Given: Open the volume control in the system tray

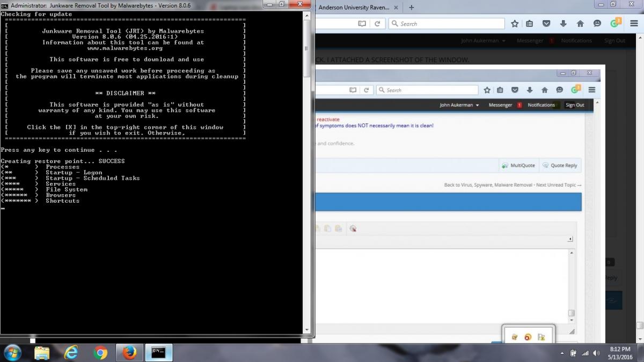Looking at the screenshot, I should [x=596, y=353].
